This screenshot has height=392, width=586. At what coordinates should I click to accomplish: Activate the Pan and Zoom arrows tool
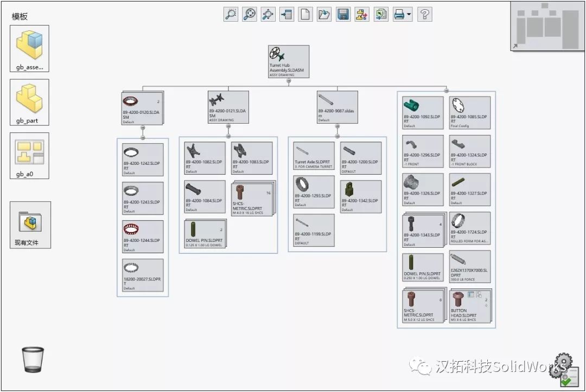pos(268,15)
